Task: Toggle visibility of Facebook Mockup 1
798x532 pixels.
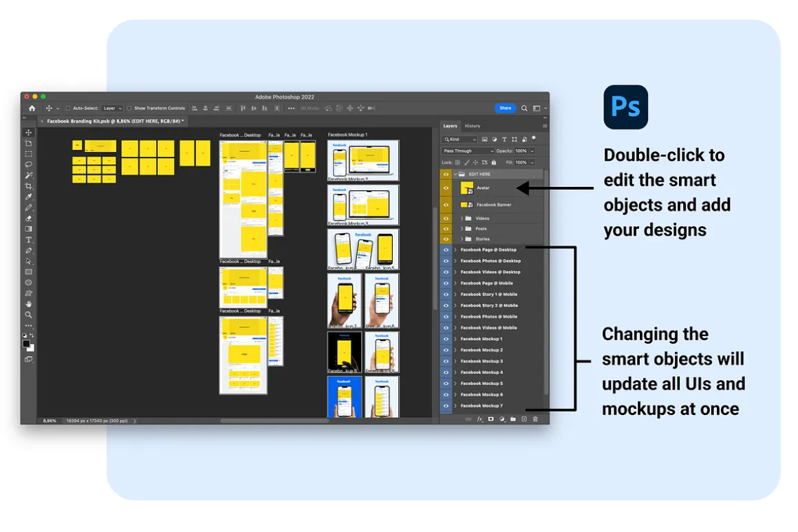Action: tap(446, 339)
